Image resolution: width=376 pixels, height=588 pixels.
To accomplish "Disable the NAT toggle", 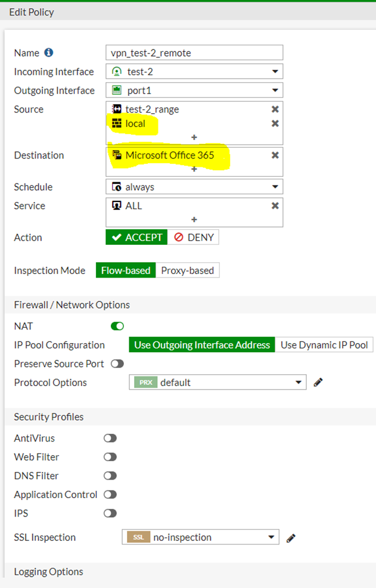I will 117,326.
